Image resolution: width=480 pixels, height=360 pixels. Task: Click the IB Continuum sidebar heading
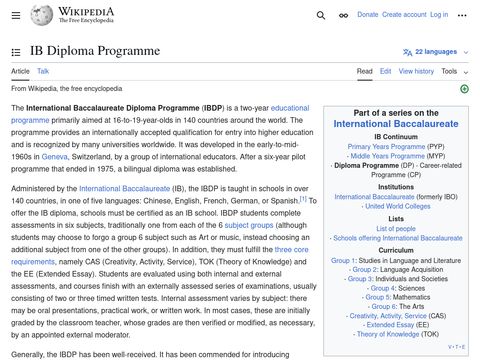[396, 137]
